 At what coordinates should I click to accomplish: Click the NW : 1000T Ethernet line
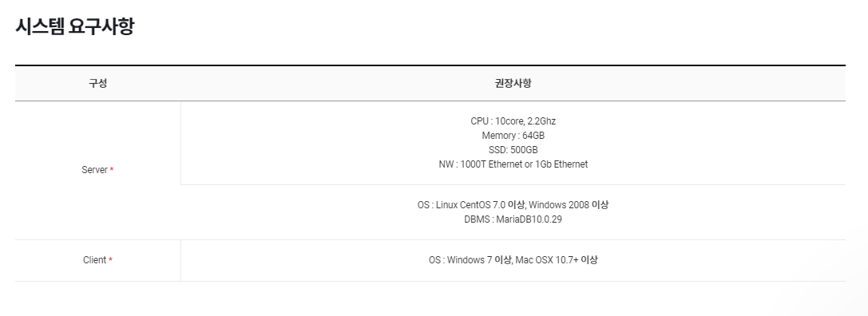tap(513, 164)
